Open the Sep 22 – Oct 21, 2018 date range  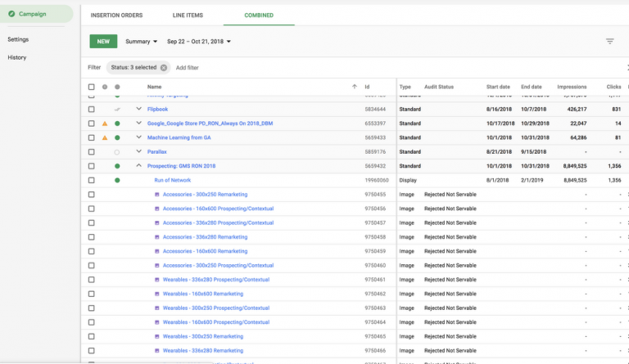199,42
